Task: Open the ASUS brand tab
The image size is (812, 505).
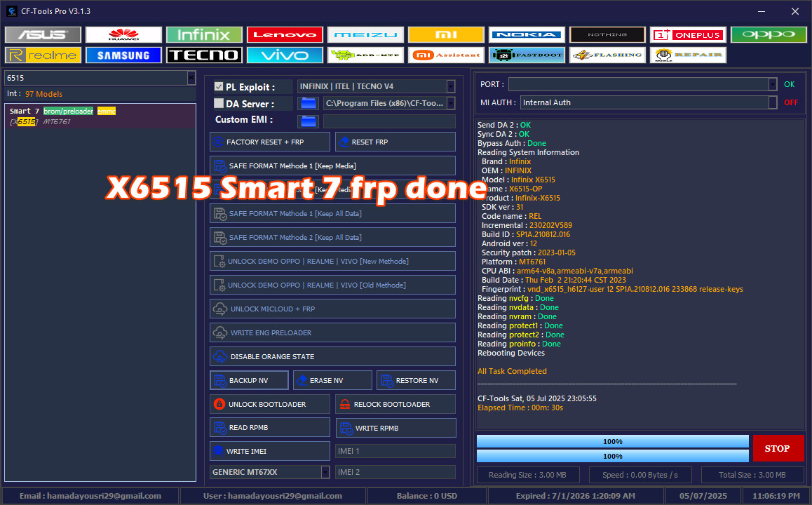Action: [43, 34]
